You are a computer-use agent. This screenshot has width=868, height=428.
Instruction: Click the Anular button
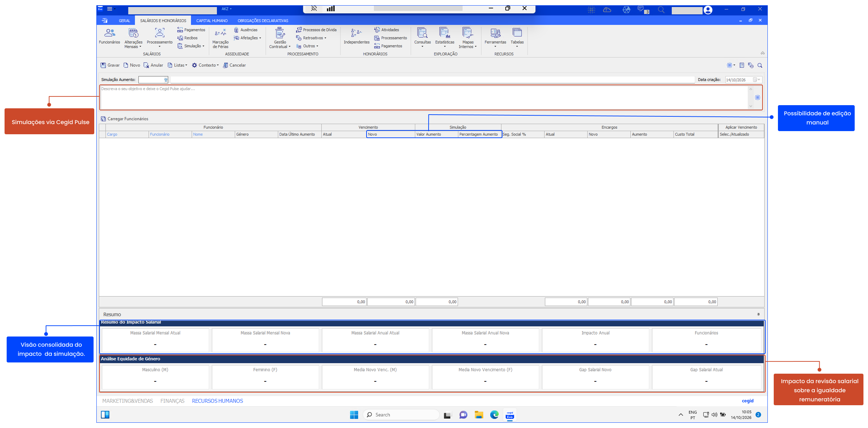point(153,65)
